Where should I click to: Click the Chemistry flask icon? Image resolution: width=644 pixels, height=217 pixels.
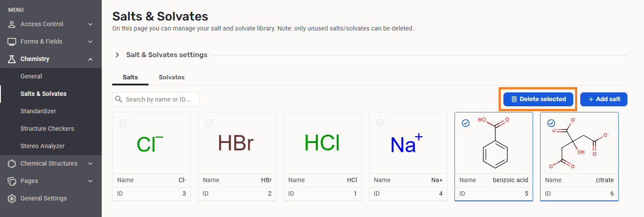coord(12,59)
